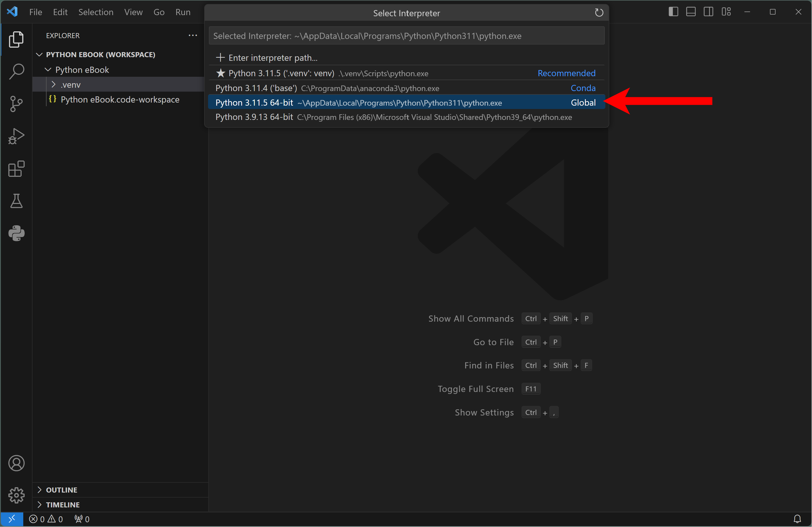Toggle the primary side bar
Screen dimensions: 812x527
pos(673,12)
